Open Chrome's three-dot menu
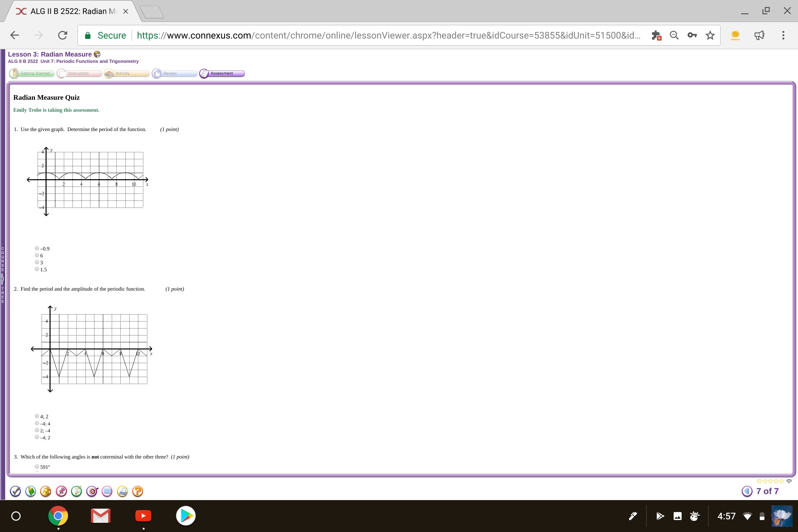This screenshot has width=798, height=532. coord(783,35)
